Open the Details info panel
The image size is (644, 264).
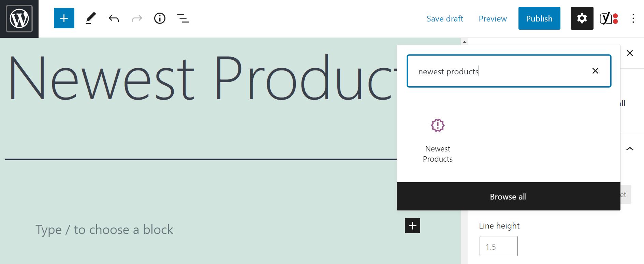click(x=159, y=18)
